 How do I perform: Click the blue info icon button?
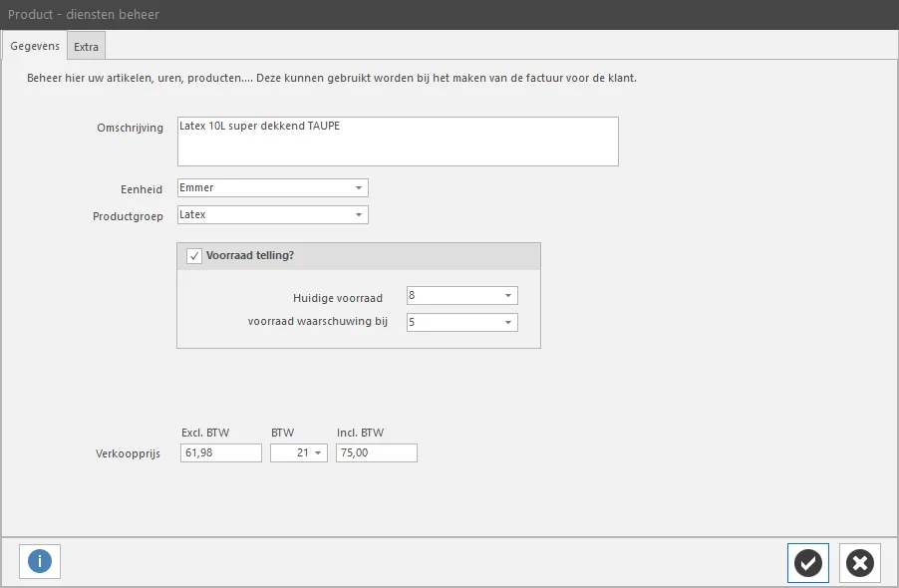(40, 561)
